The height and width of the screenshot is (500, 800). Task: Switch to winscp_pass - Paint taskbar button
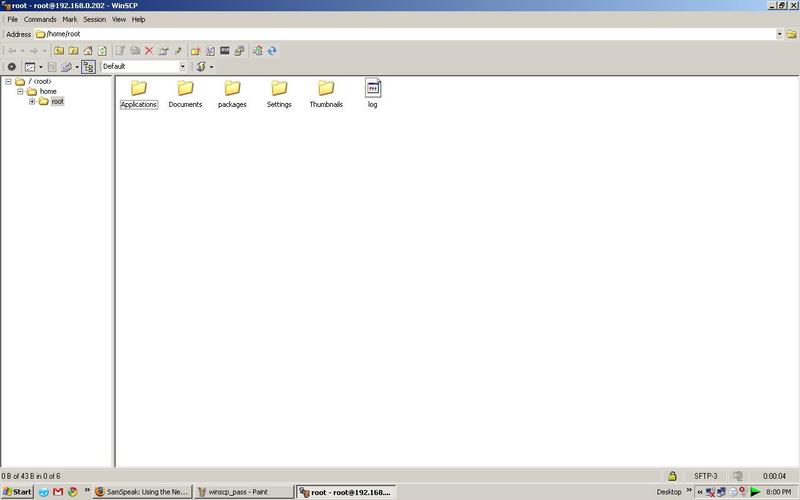(243, 492)
